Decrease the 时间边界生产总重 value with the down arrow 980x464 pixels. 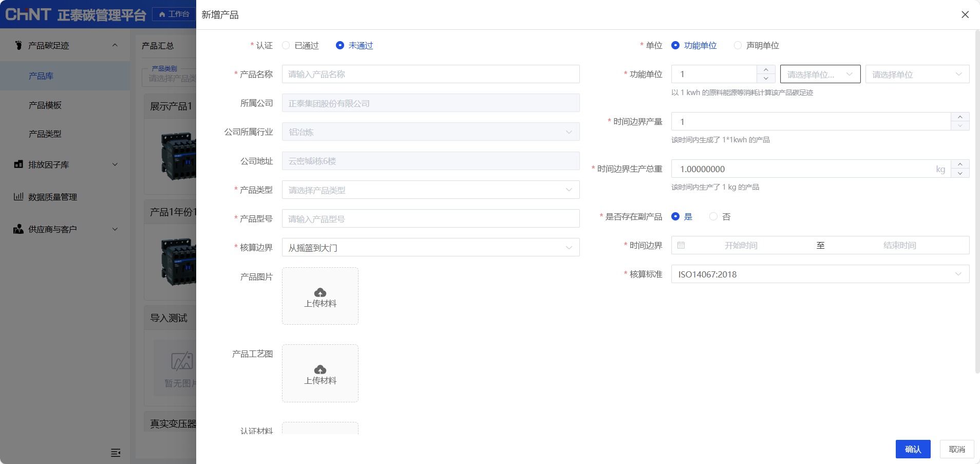click(x=960, y=173)
